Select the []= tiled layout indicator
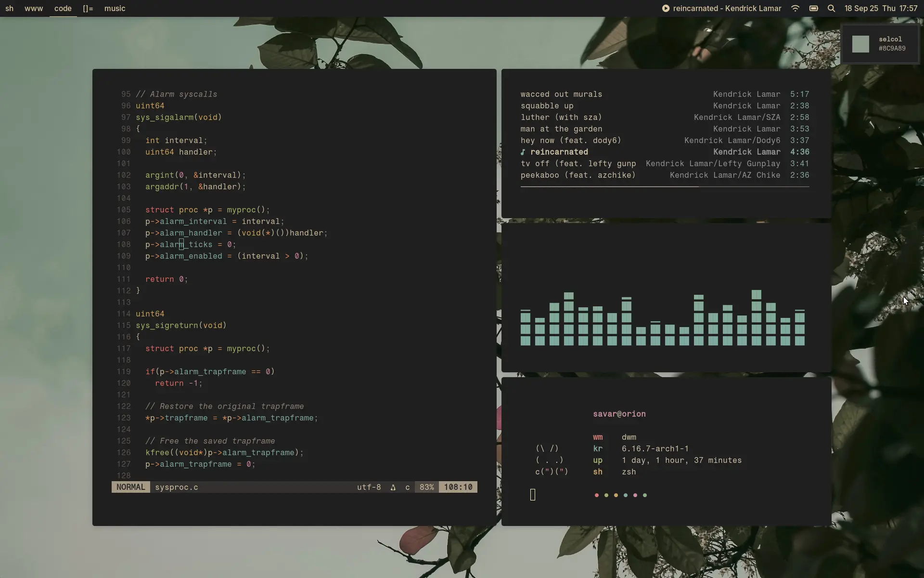924x578 pixels. point(87,8)
